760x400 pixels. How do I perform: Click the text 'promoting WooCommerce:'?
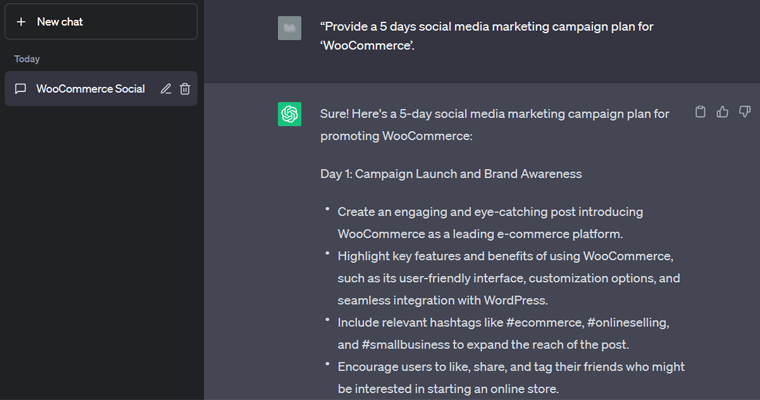click(396, 136)
